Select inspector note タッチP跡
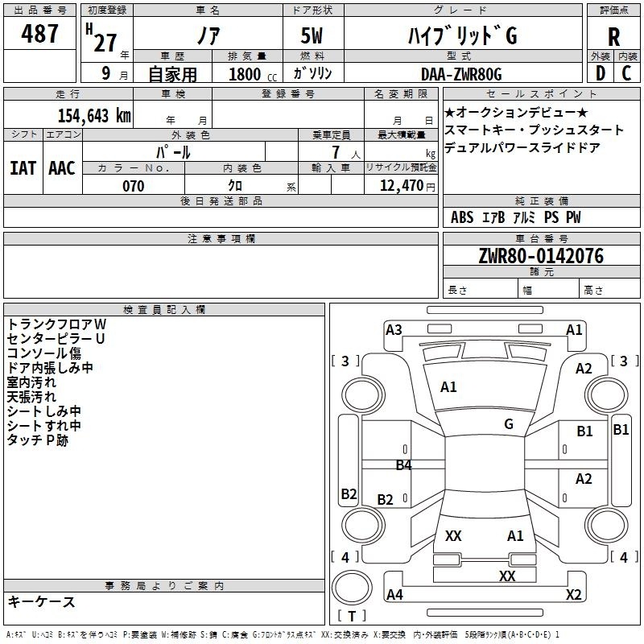This screenshot has height=644, width=644. point(37,440)
